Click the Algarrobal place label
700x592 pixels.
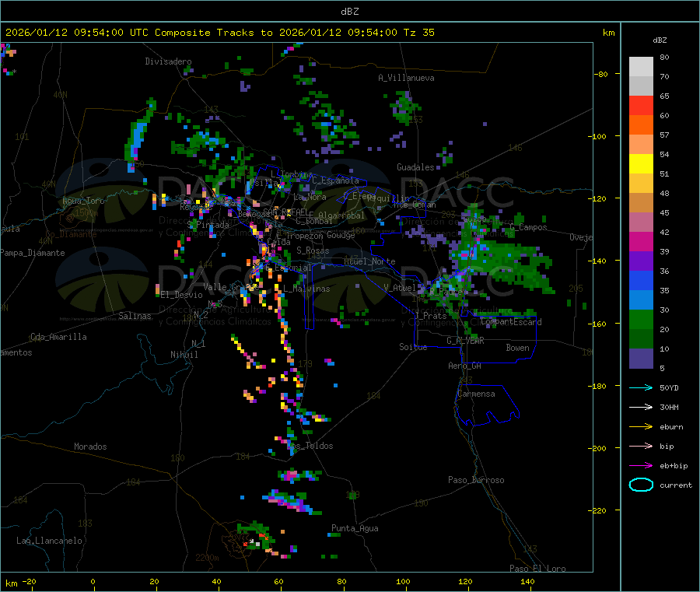[341, 215]
